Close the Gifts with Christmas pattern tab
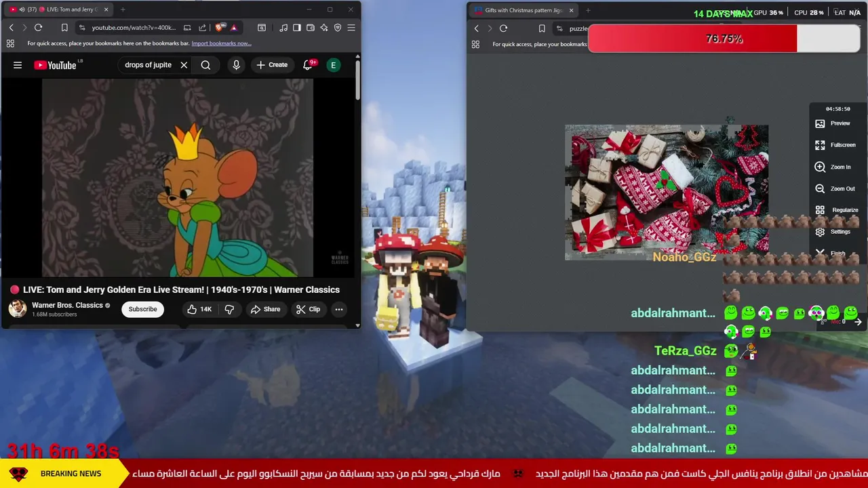This screenshot has width=868, height=488. (571, 10)
